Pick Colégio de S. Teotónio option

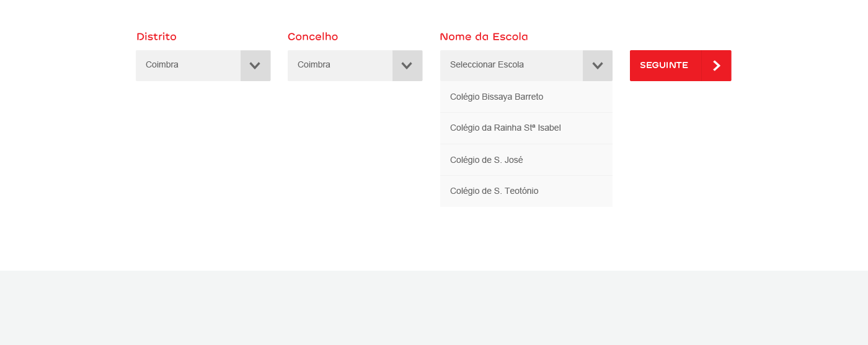coord(526,191)
